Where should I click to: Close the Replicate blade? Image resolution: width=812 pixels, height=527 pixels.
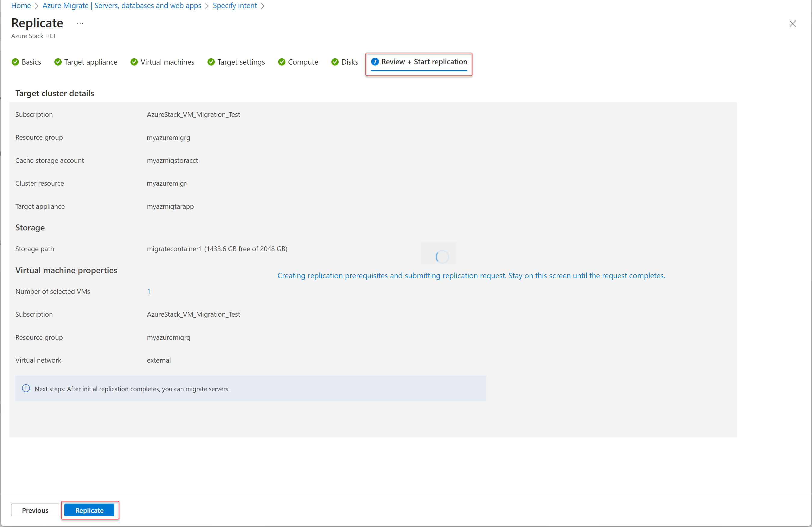coord(792,23)
